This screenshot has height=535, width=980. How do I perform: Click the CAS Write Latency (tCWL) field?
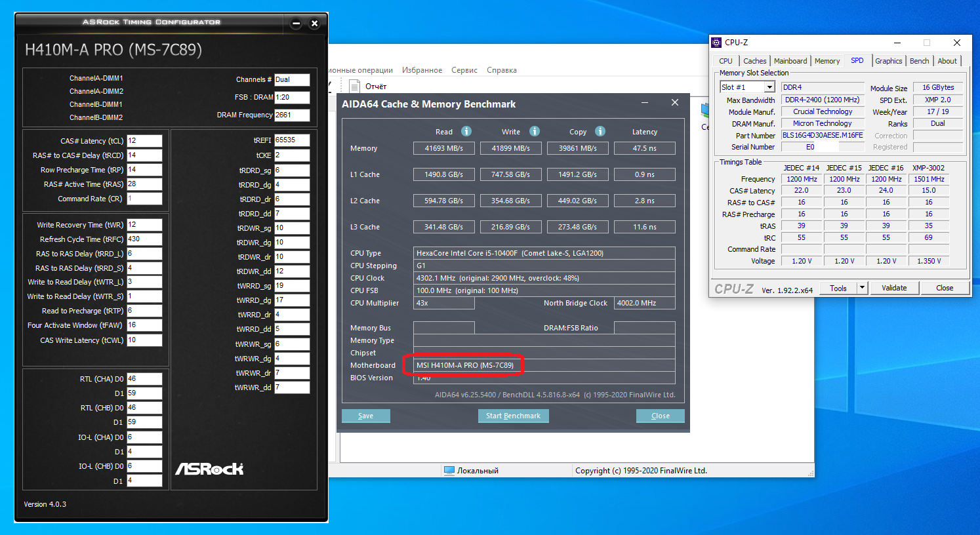144,340
